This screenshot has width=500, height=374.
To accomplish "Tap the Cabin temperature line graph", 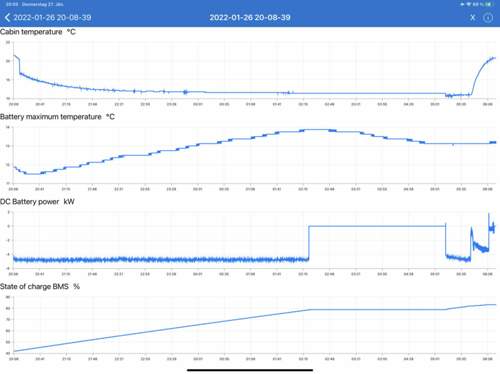I will [x=254, y=70].
